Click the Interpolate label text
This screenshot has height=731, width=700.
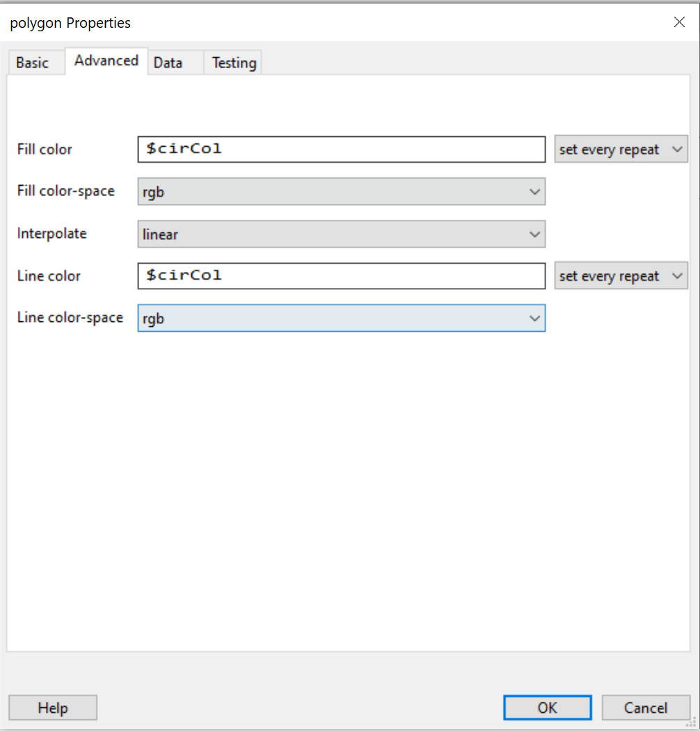click(51, 234)
